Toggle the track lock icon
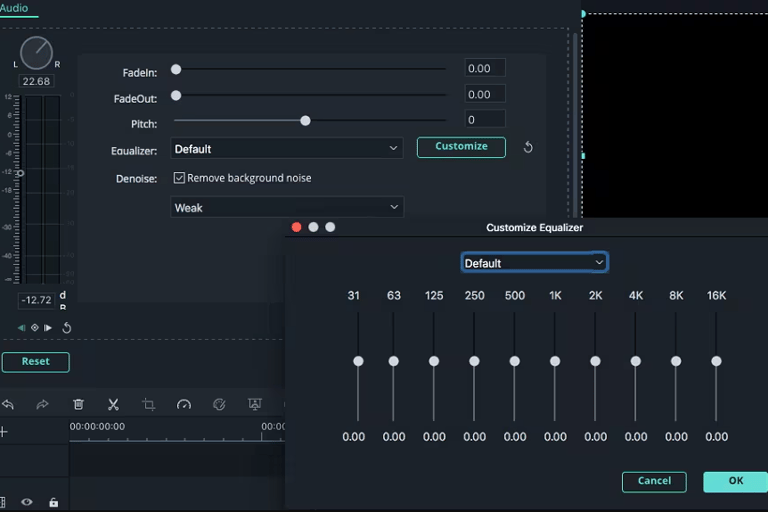The height and width of the screenshot is (512, 768). (x=53, y=502)
